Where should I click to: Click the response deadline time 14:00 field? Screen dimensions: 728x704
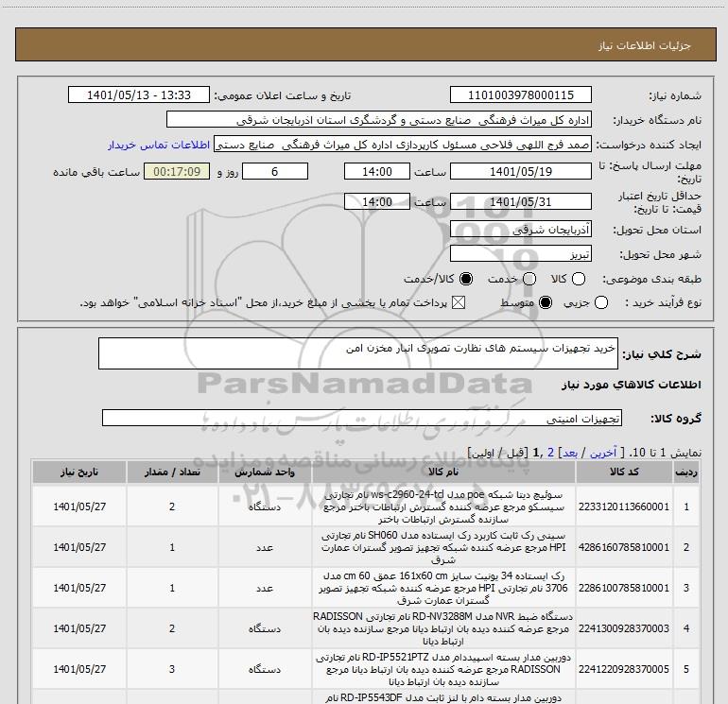(377, 171)
